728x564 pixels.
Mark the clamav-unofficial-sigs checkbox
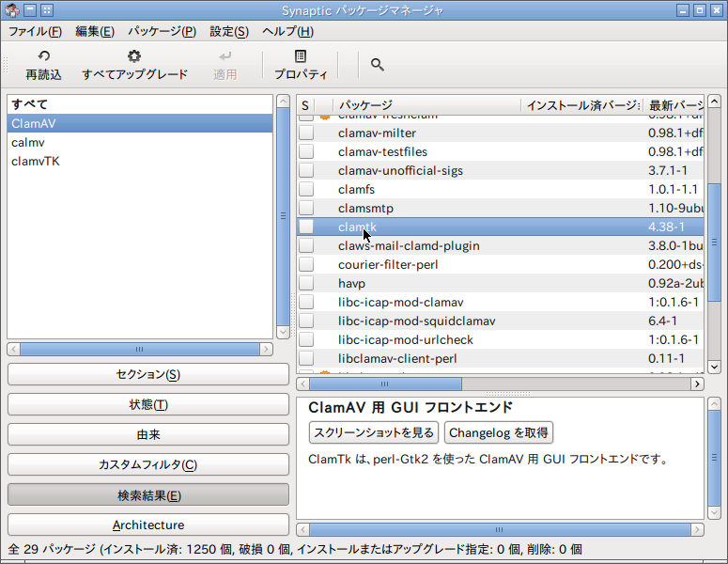306,170
